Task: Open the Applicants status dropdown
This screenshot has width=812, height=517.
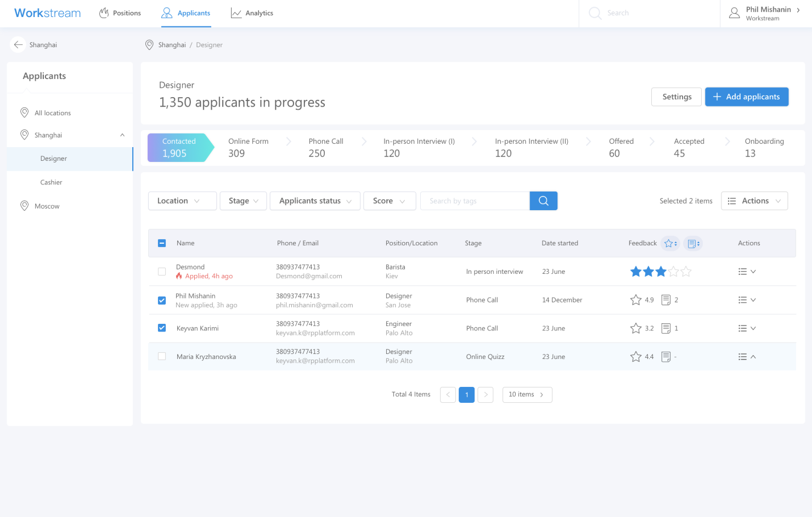Action: point(315,201)
